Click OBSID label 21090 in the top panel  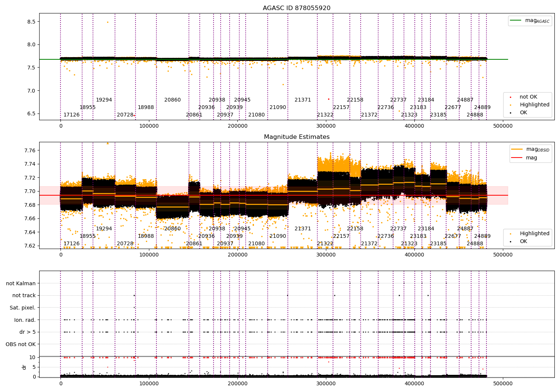(278, 108)
